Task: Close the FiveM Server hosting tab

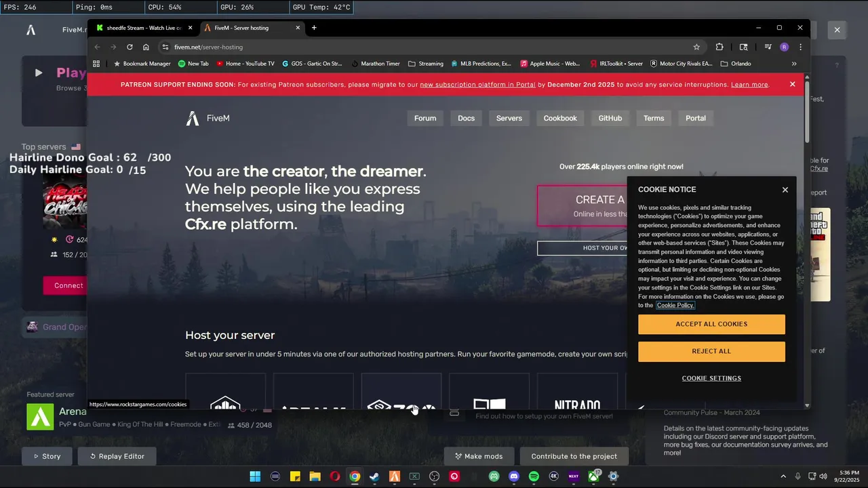Action: [298, 28]
